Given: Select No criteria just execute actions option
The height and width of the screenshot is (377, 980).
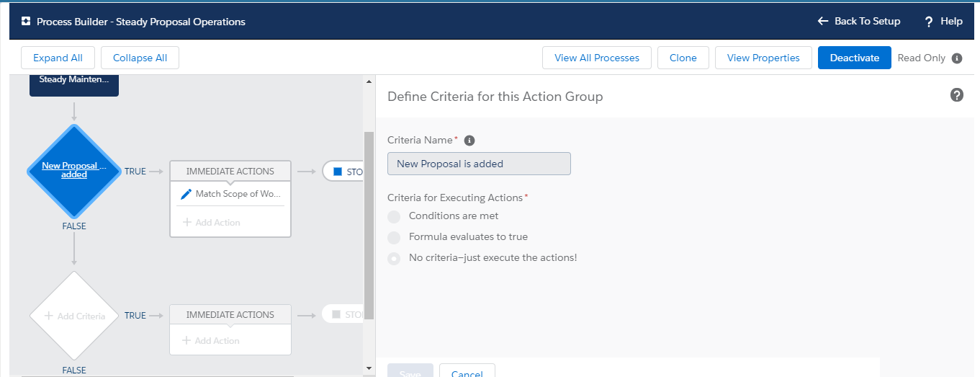Looking at the screenshot, I should click(394, 258).
